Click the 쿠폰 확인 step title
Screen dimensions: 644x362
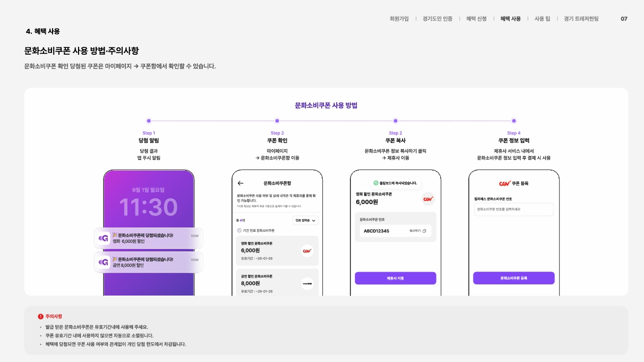coord(277,141)
